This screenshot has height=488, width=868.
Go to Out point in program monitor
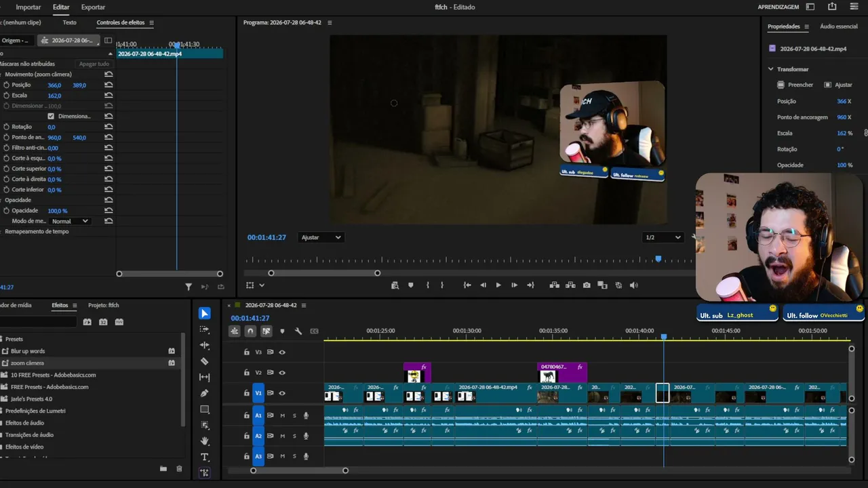click(530, 285)
